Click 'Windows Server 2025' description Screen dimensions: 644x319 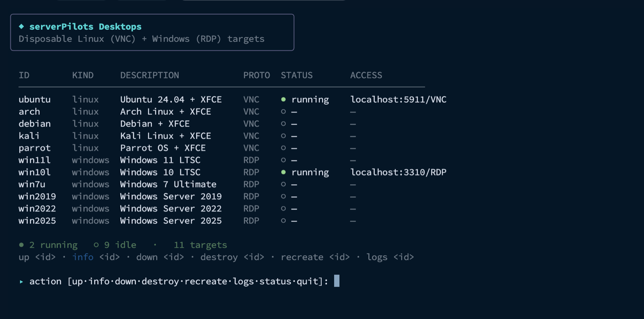coord(171,221)
